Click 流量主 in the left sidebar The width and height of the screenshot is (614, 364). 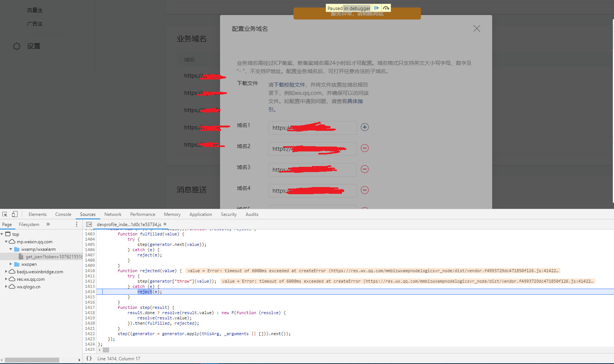tap(35, 10)
